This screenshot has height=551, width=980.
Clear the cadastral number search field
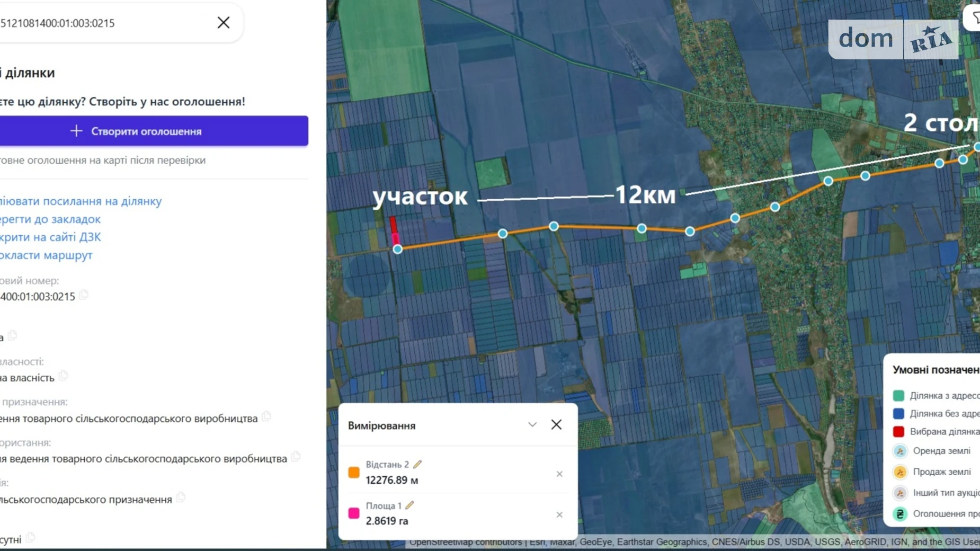pyautogui.click(x=224, y=22)
